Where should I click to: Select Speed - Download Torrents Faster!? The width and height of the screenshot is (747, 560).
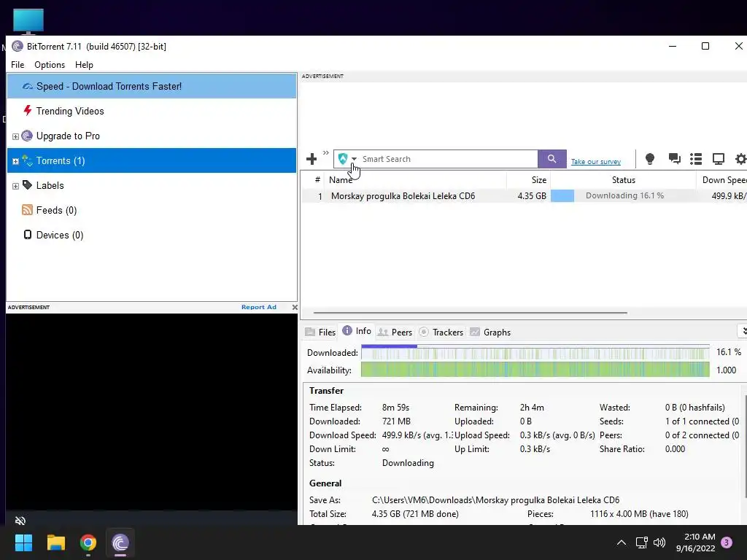pos(152,86)
